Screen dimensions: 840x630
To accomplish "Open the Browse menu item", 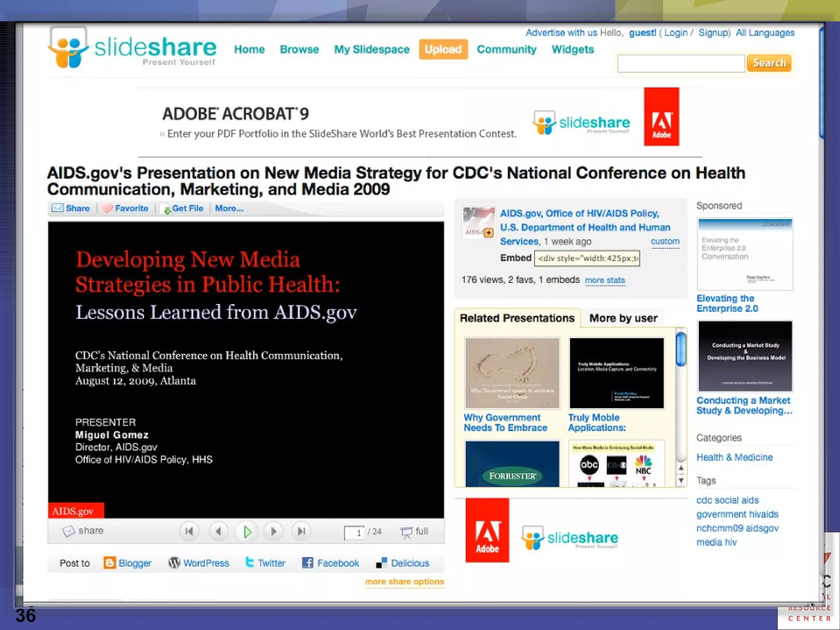I will click(299, 50).
